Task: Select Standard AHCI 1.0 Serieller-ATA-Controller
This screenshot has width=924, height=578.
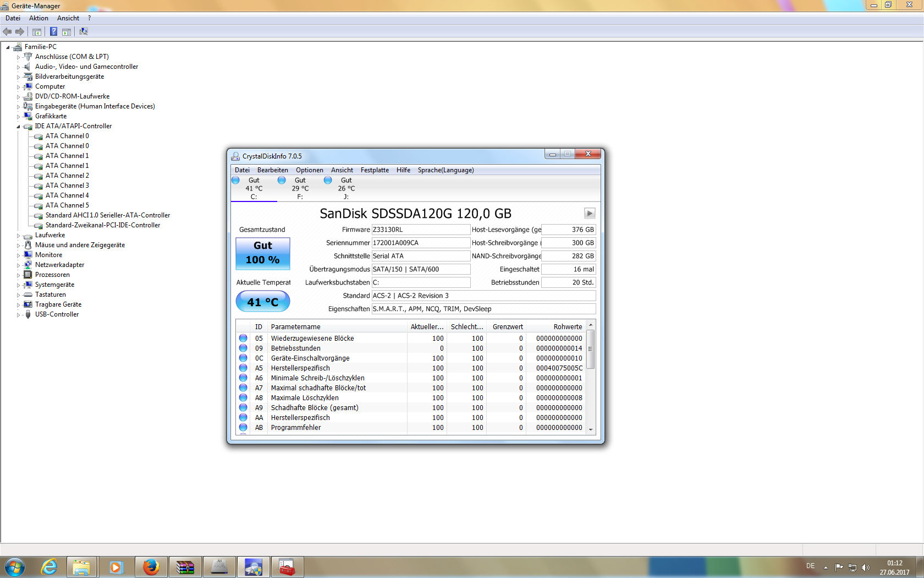Action: 108,215
